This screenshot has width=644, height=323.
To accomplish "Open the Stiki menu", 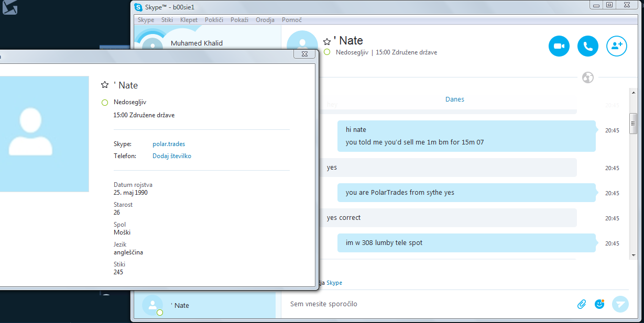I will point(167,20).
